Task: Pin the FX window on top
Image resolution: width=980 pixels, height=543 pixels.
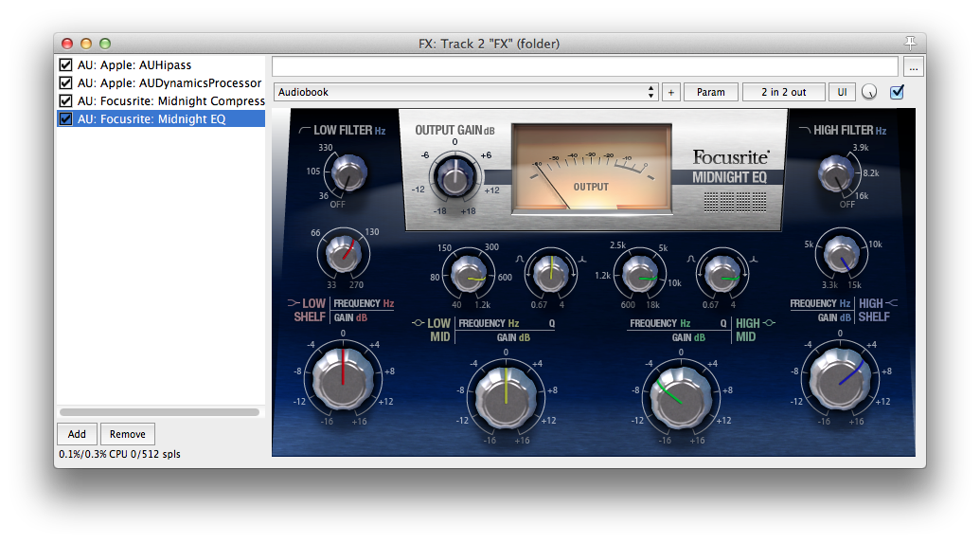Action: pos(910,43)
